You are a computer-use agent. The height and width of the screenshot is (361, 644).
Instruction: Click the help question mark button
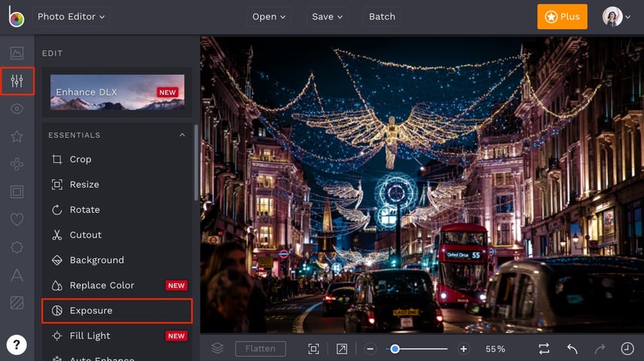(16, 345)
